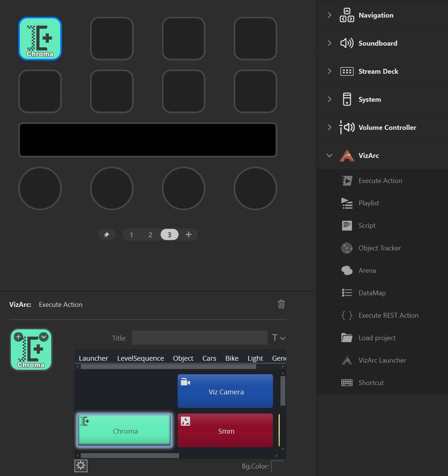Switch to page 2 of the deck
Screen dimensions: 448x476
[150, 235]
